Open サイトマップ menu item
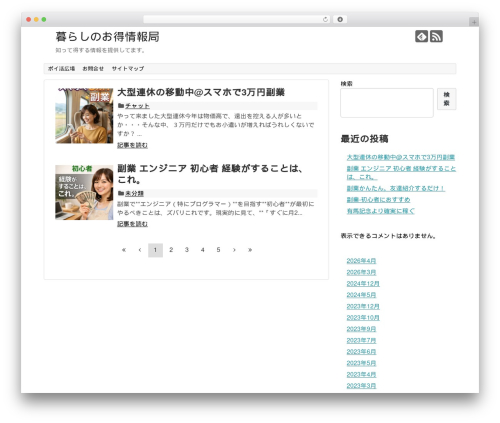 coord(128,68)
